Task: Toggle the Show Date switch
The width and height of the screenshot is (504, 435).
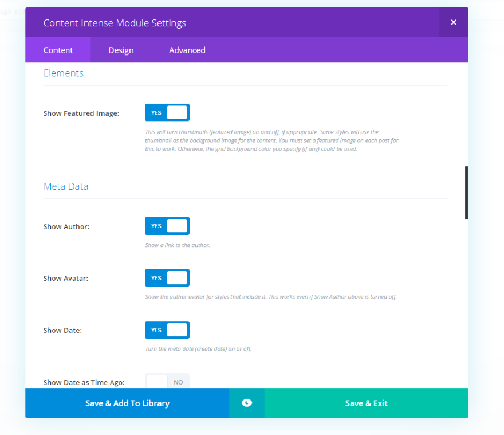Action: 167,330
